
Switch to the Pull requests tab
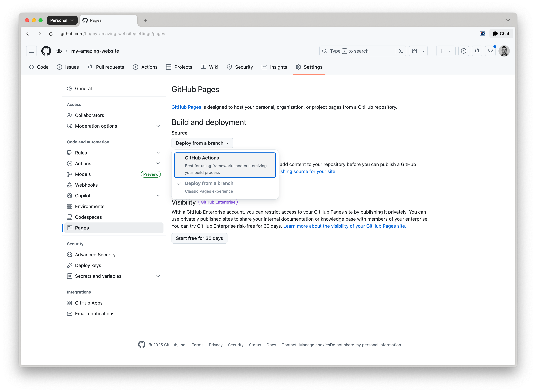click(106, 67)
